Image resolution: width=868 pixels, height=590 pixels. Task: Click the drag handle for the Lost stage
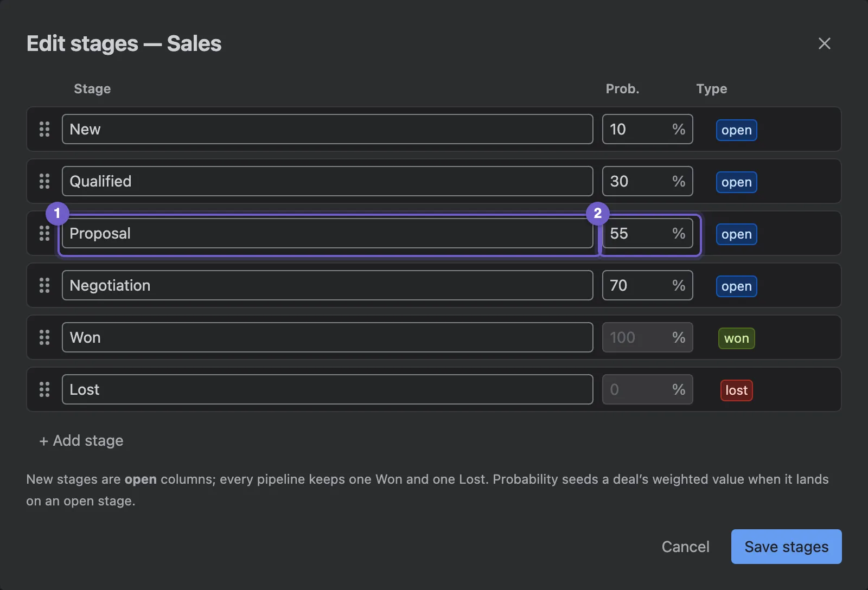pos(44,389)
